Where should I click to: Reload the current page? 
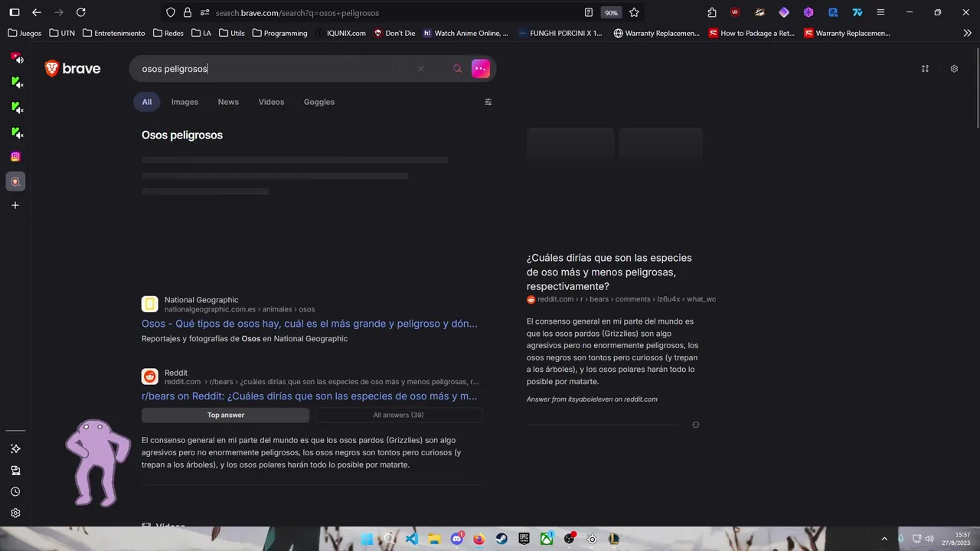[81, 12]
